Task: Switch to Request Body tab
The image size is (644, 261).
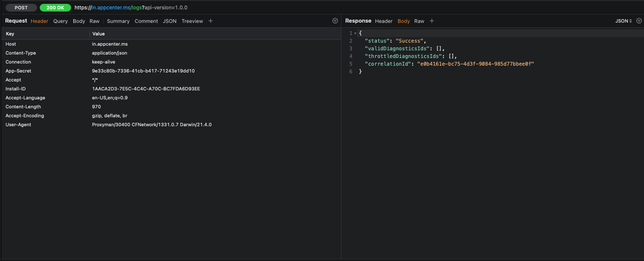Action: (x=79, y=21)
